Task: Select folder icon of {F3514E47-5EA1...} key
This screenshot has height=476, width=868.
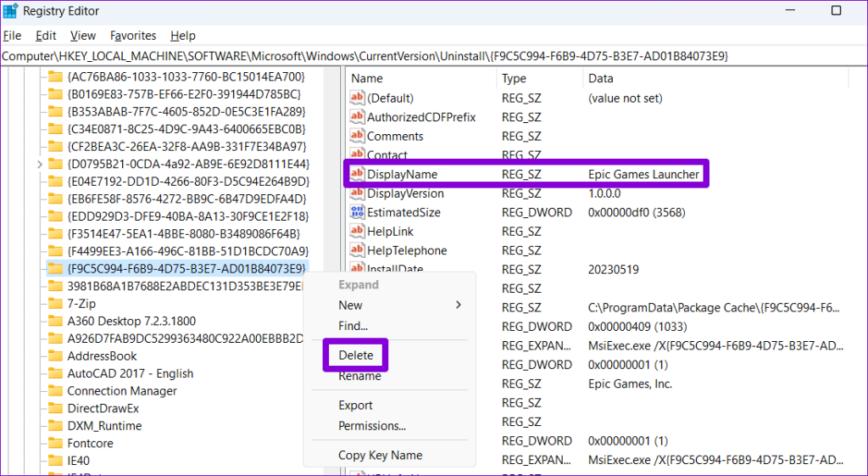Action: click(55, 234)
